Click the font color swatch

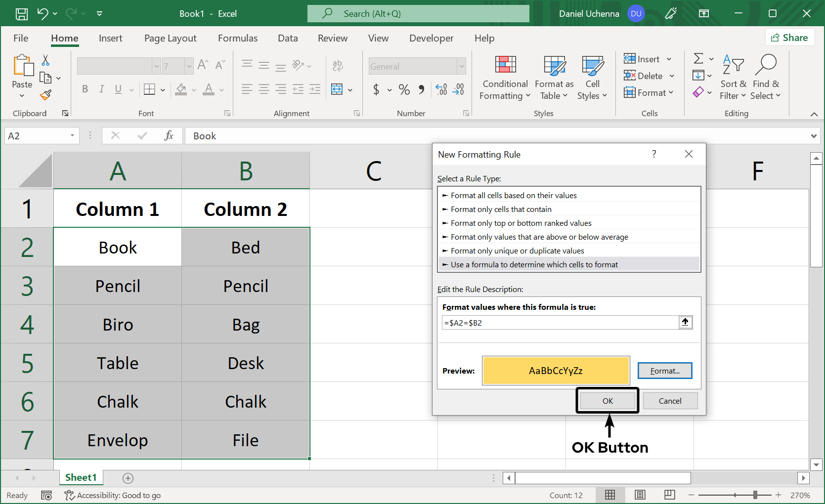tap(210, 89)
